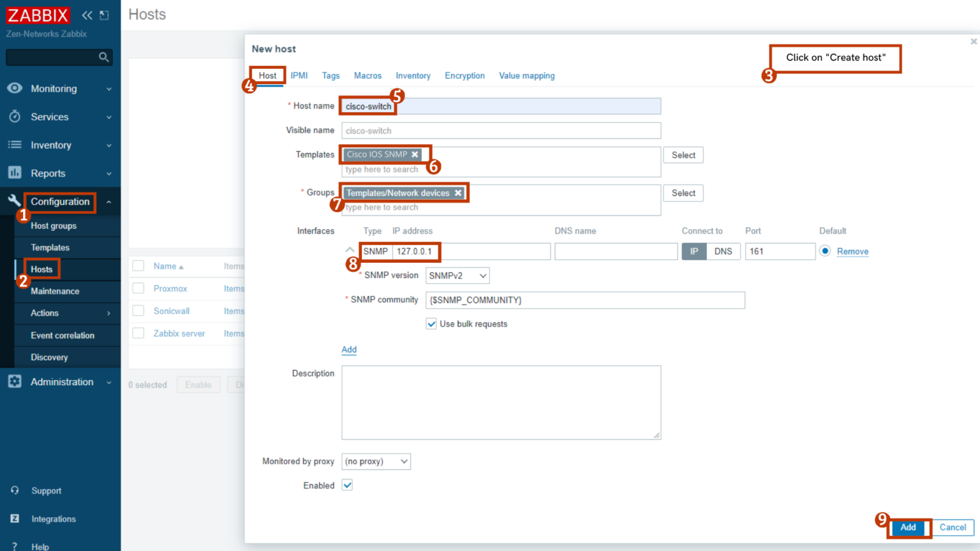Screen dimensions: 980x551
Task: Switch to the Macros tab
Action: 367,75
